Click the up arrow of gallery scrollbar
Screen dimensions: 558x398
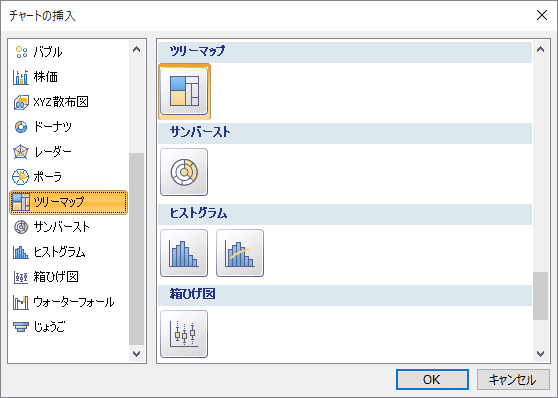coord(540,49)
